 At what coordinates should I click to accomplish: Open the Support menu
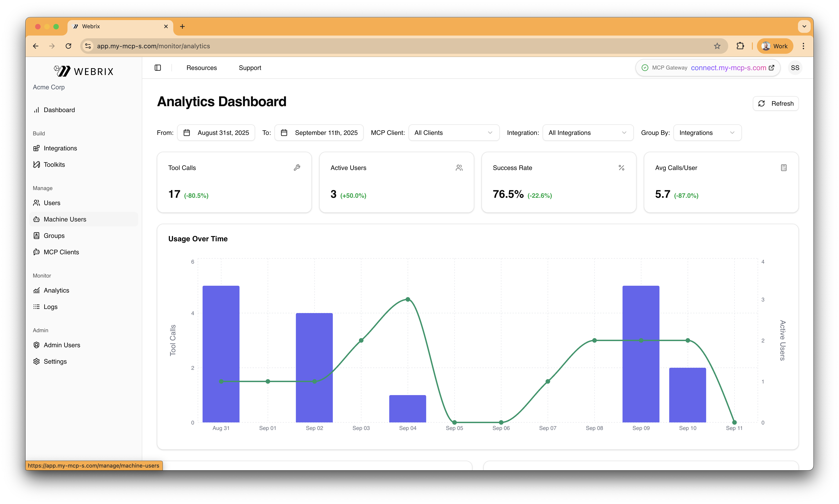click(x=250, y=68)
